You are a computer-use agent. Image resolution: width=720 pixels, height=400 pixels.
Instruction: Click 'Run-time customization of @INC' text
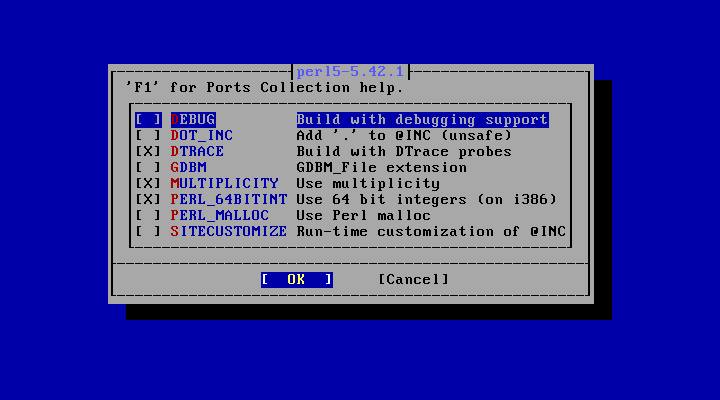coord(431,231)
